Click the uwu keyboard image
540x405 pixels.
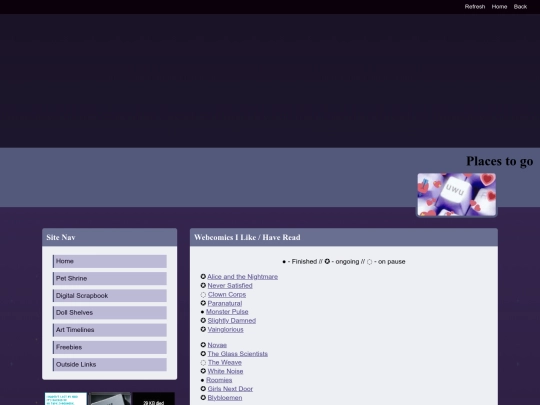(457, 195)
